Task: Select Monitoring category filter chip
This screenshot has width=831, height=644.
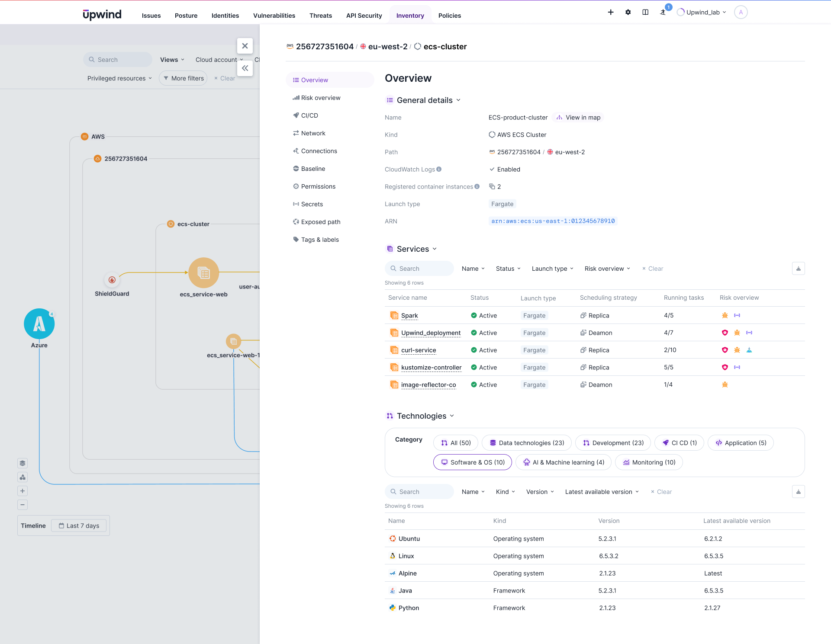Action: [649, 462]
